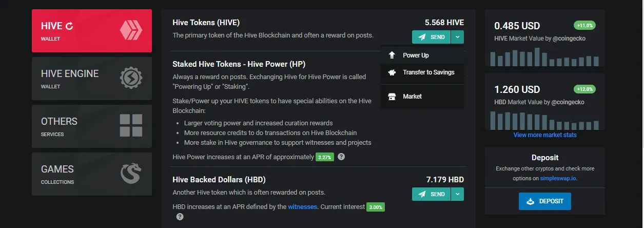Click the +12.0% HBD change badge
The height and width of the screenshot is (228, 644).
[584, 89]
